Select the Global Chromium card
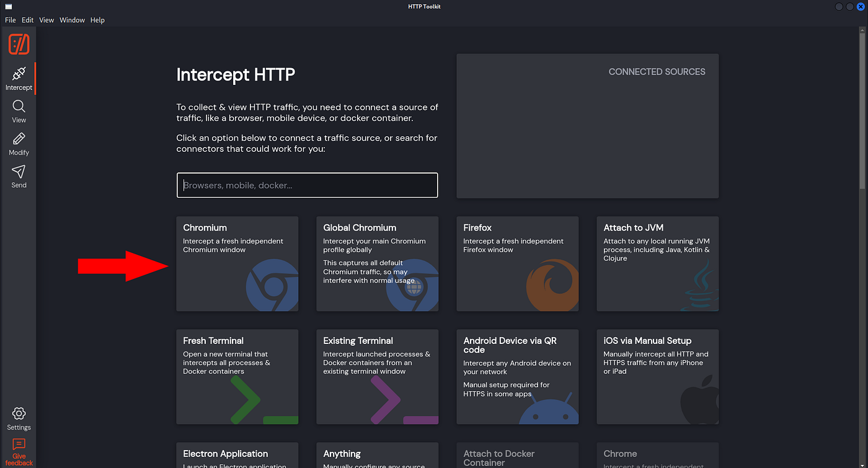 378,263
